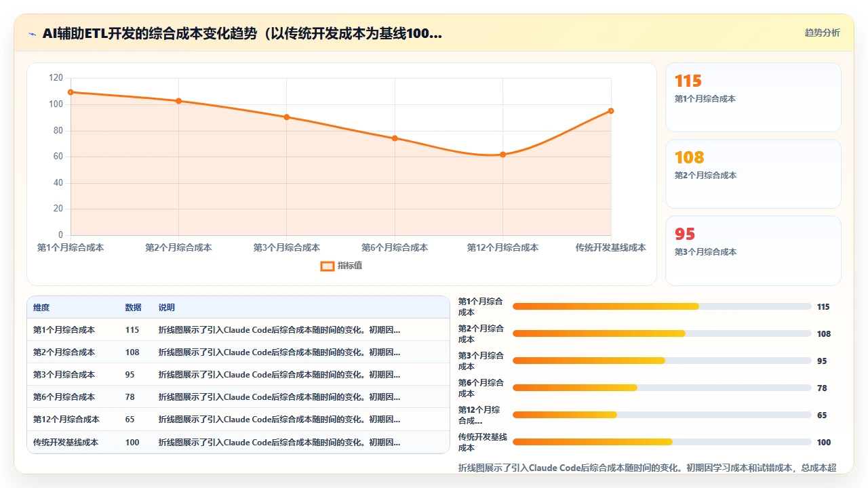This screenshot has width=868, height=488.
Task: Click the progress bar for 第12个月综合成本
Action: click(662, 415)
